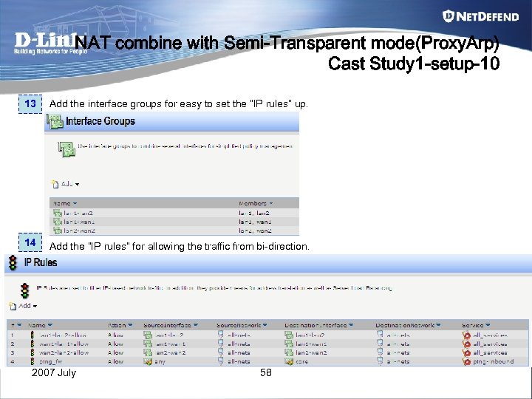Click the ping-inbound service icon
Image resolution: width=532 pixels, height=399 pixels.
(x=466, y=361)
